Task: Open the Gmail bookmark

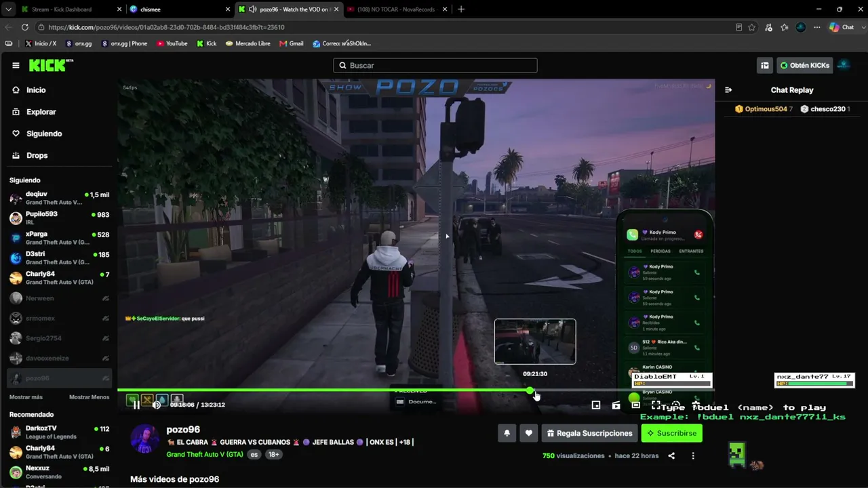Action: 292,43
